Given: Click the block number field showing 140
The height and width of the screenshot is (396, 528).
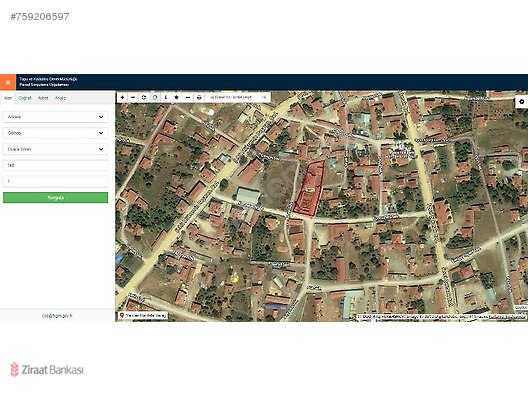Looking at the screenshot, I should 56,165.
